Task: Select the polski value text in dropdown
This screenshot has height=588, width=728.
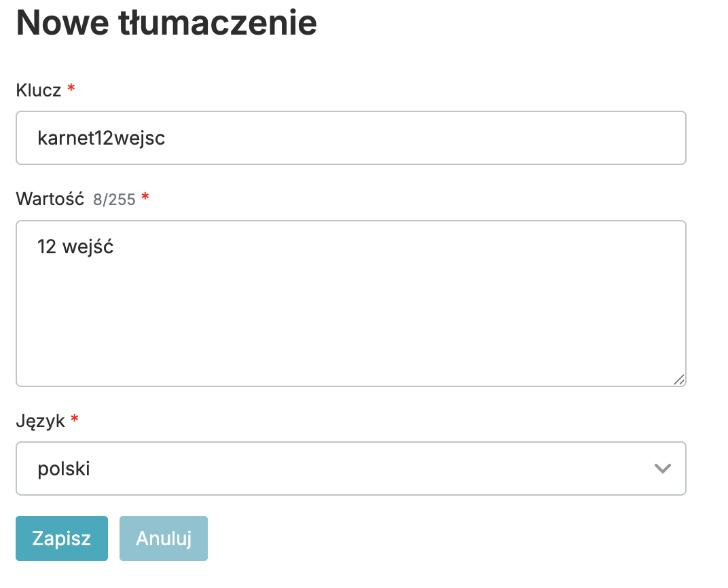Action: point(64,468)
